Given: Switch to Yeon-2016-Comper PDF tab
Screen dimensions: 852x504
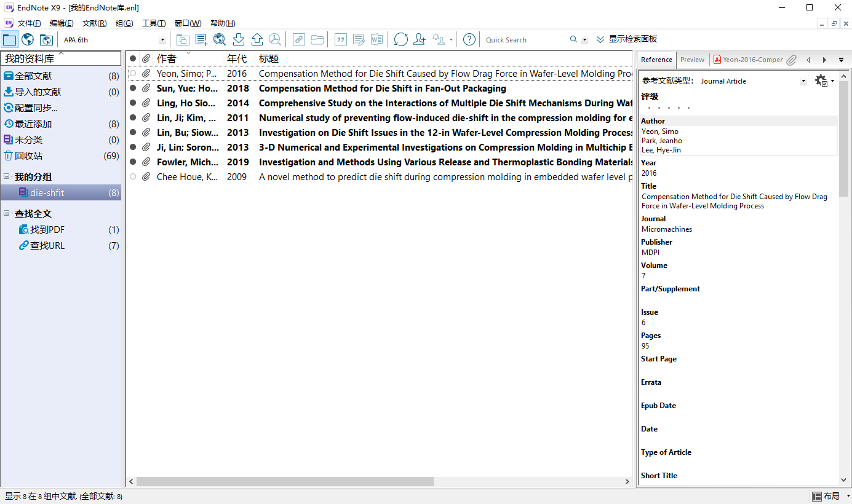Looking at the screenshot, I should [x=749, y=60].
